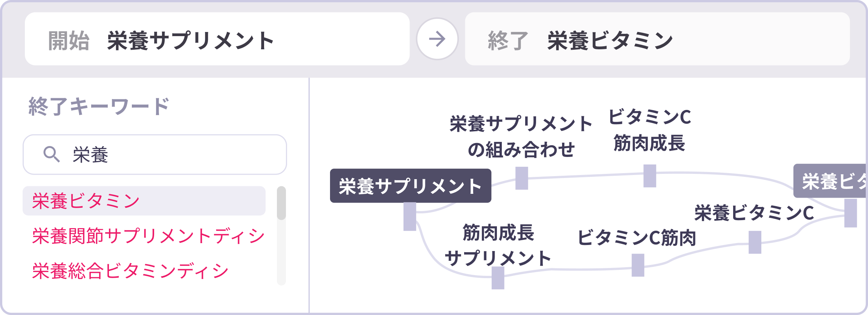Click the keyword list scrollbar thumb
The image size is (868, 315).
281,203
